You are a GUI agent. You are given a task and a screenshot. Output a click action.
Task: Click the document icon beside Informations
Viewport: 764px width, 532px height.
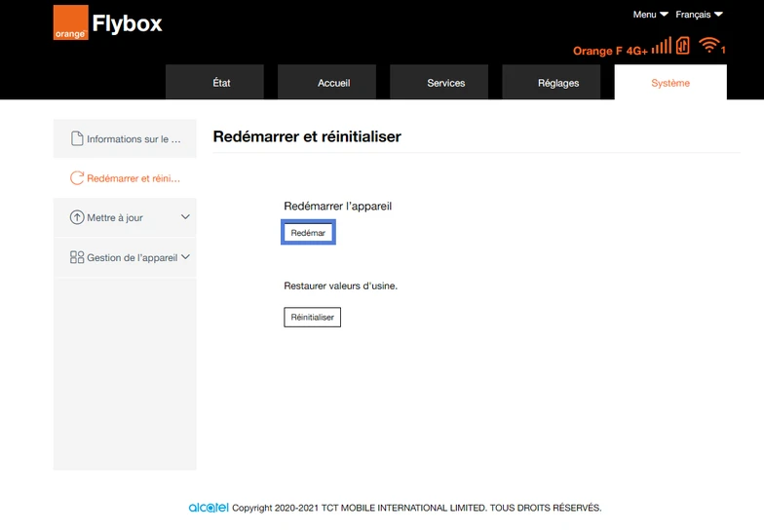(76, 138)
